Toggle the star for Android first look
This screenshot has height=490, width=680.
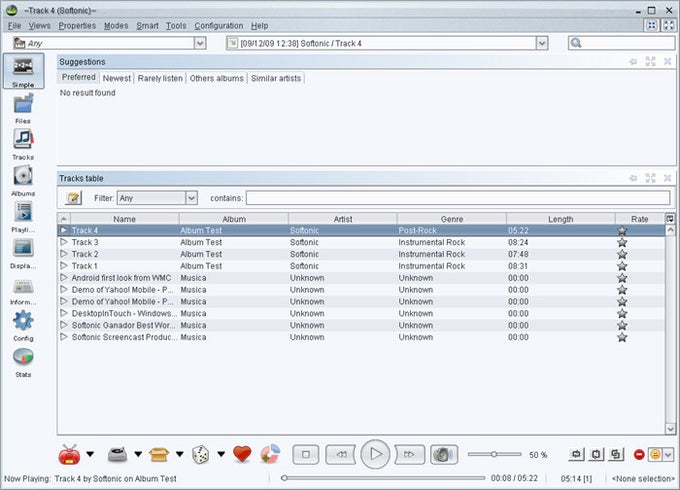(x=622, y=278)
